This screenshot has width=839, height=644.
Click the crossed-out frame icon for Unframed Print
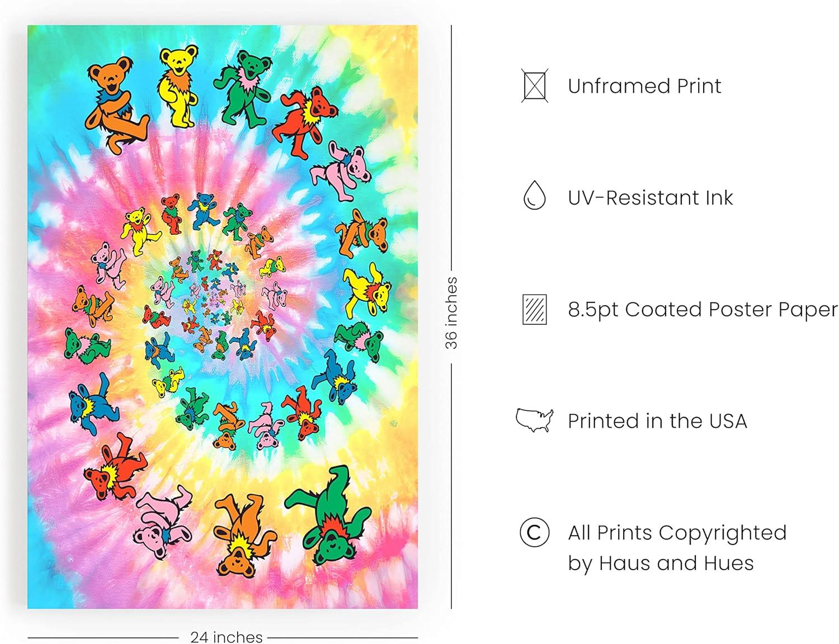[534, 86]
